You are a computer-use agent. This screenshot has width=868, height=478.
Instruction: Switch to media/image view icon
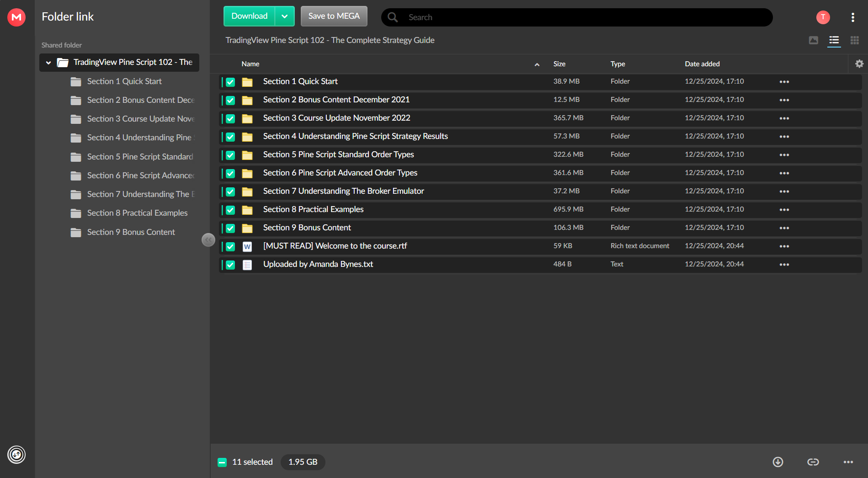(814, 40)
